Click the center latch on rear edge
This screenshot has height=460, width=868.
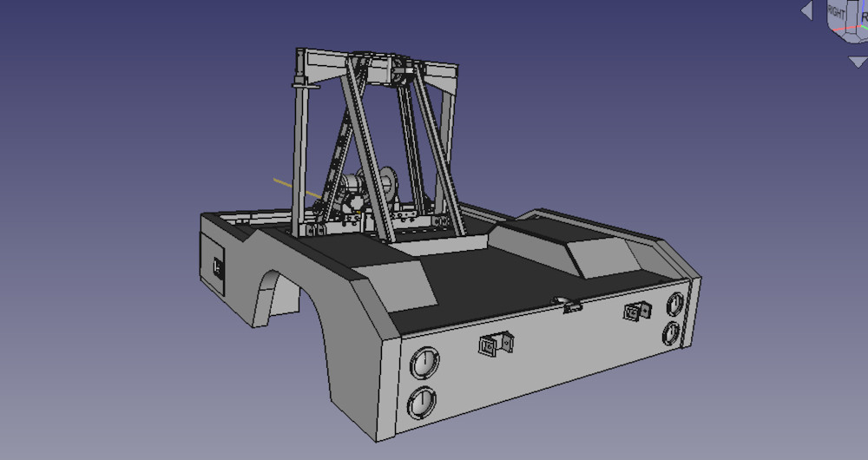[x=570, y=304]
